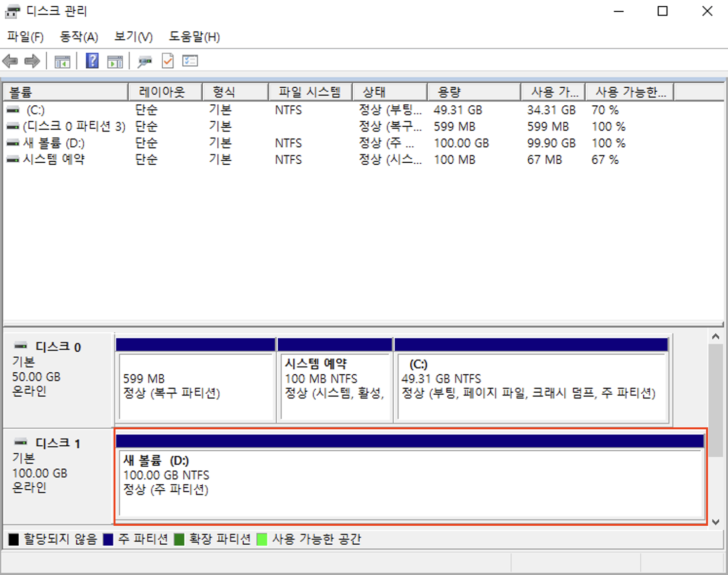Click the Disk Management title bar icon

pos(13,11)
